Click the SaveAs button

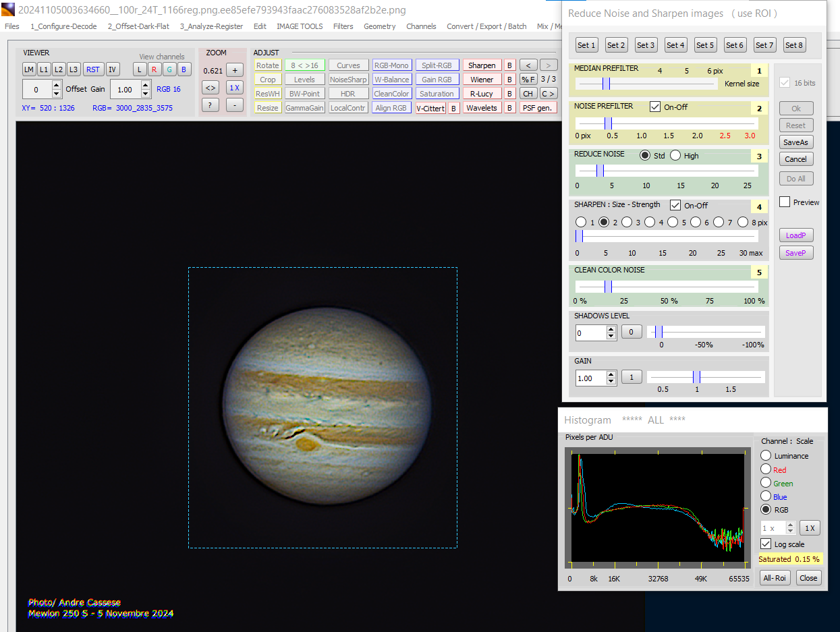(x=795, y=142)
